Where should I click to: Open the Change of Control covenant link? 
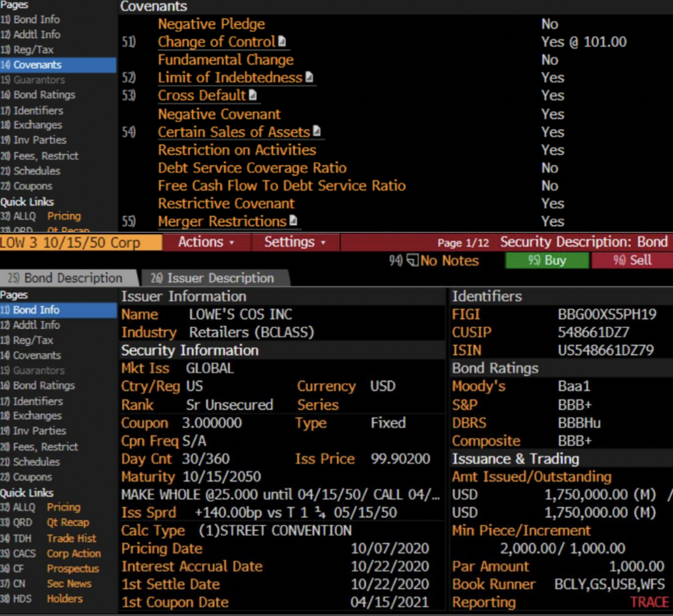pyautogui.click(x=216, y=41)
